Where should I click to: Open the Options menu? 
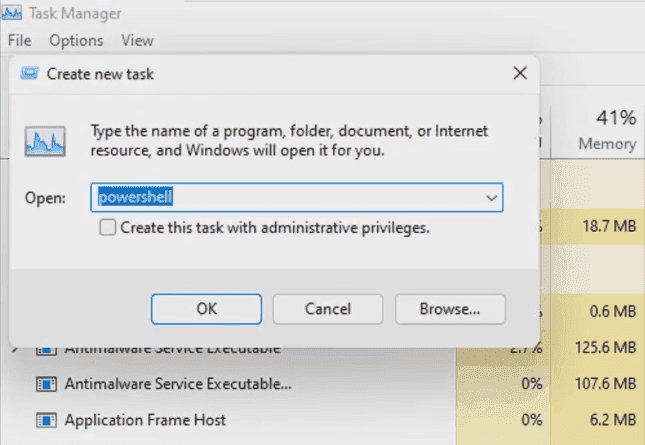pos(77,40)
